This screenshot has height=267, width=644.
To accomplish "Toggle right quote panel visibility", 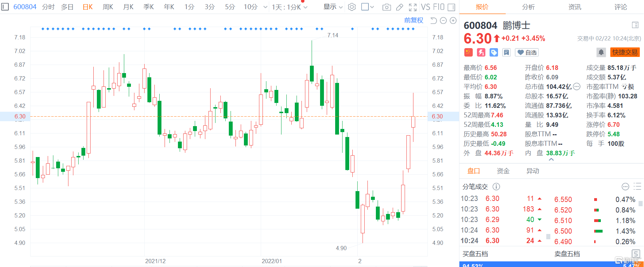I will tap(452, 7).
